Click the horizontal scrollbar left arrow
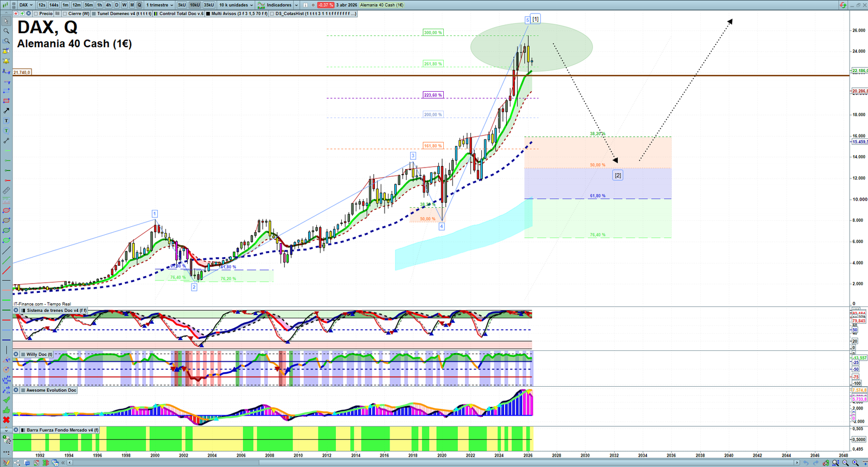This screenshot has height=467, width=868. coord(71,463)
